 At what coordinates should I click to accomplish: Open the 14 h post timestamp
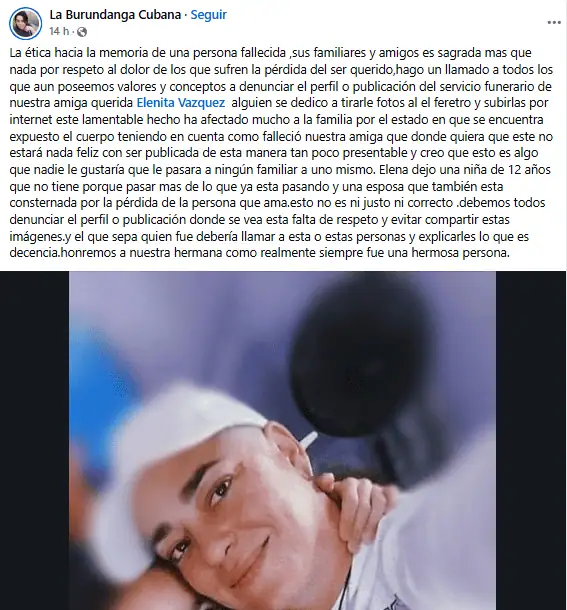(59, 32)
